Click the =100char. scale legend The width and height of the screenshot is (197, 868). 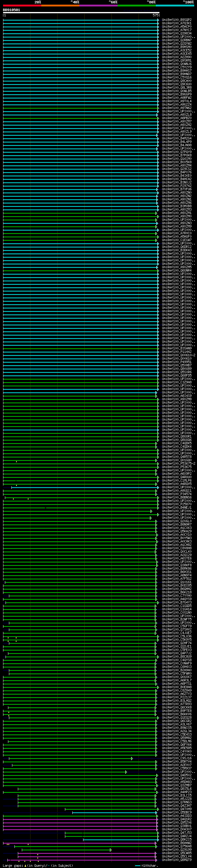[146, 865]
